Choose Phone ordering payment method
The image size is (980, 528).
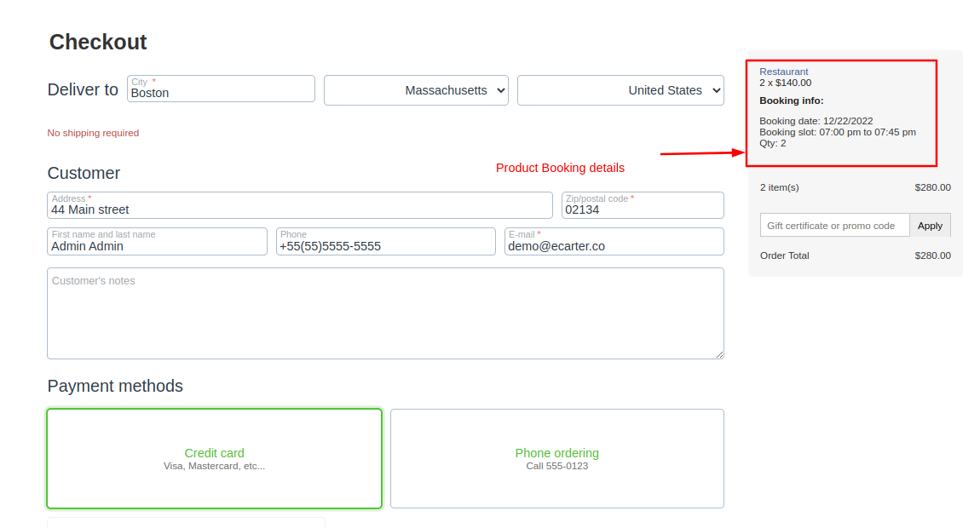click(x=556, y=458)
